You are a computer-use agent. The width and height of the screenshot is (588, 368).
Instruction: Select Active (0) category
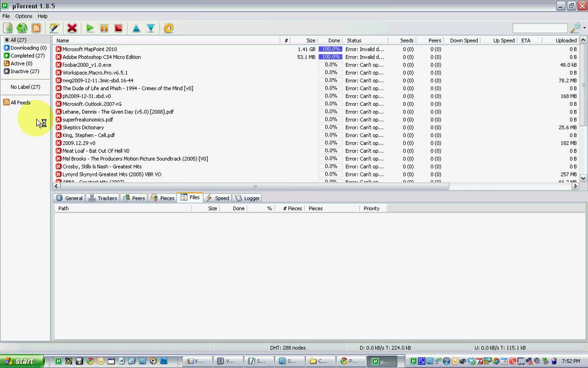coord(18,63)
